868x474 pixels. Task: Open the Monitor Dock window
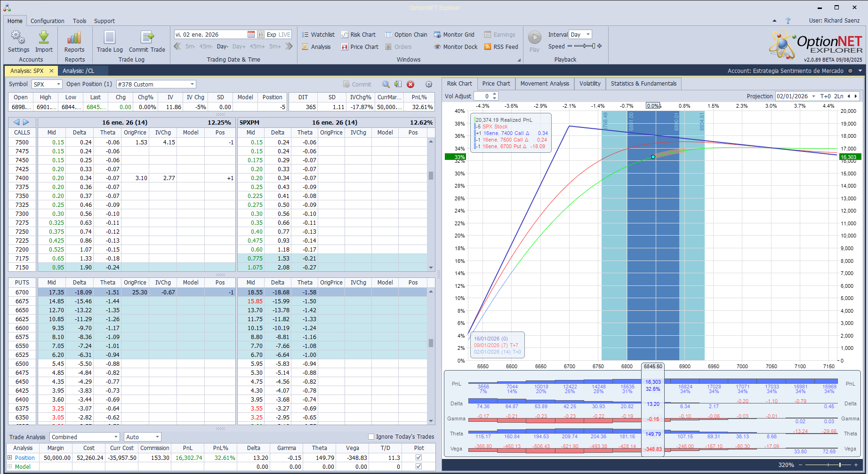pyautogui.click(x=456, y=47)
